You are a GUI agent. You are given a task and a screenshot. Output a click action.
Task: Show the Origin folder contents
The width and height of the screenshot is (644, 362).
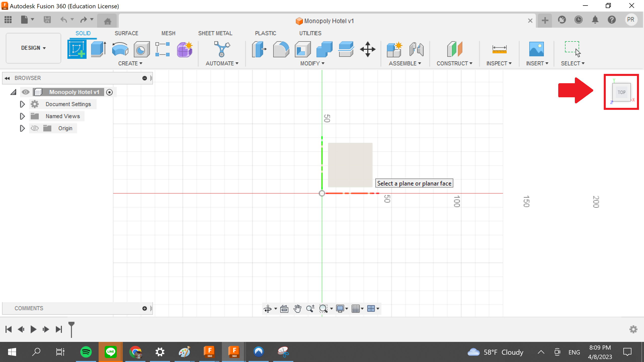[x=22, y=128]
